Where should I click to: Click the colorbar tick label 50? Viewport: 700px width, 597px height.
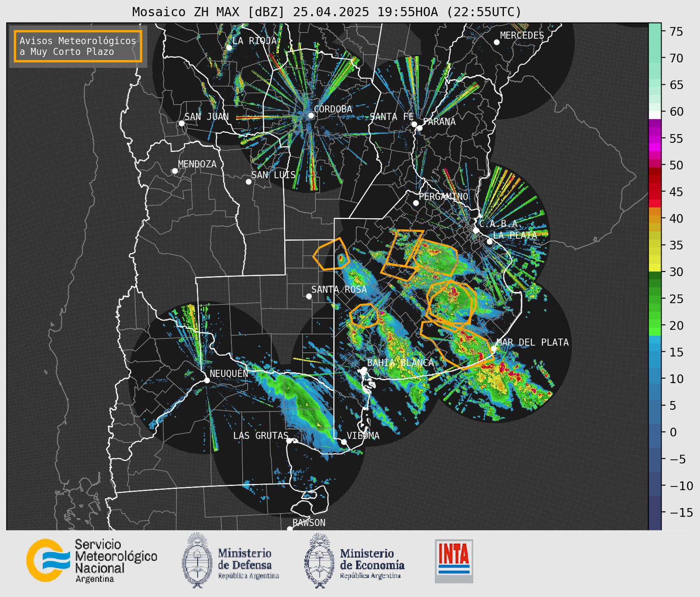pyautogui.click(x=676, y=166)
